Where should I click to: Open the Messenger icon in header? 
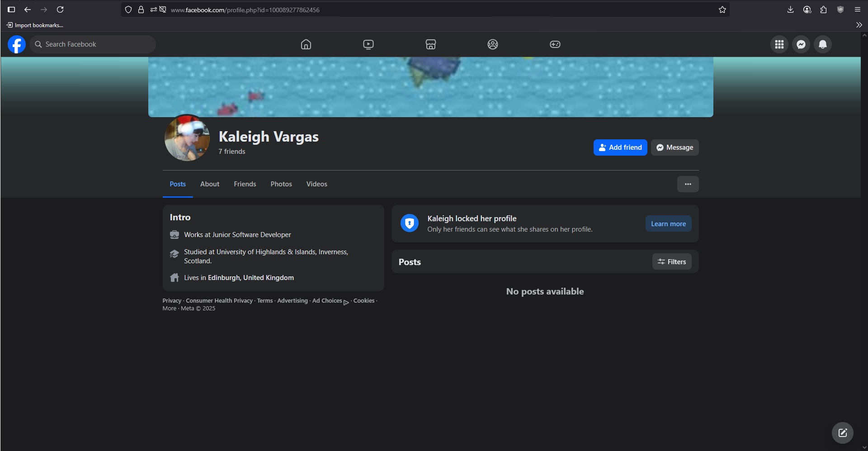(801, 44)
